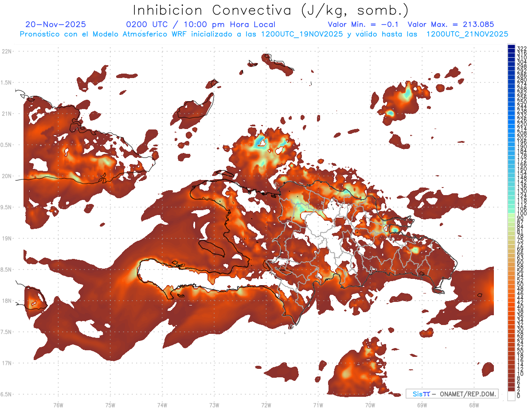Click the title 'Inhibicion Convectiva (J/kg, somb.)'
Image resolution: width=532 pixels, height=411 pixels.
point(271,10)
